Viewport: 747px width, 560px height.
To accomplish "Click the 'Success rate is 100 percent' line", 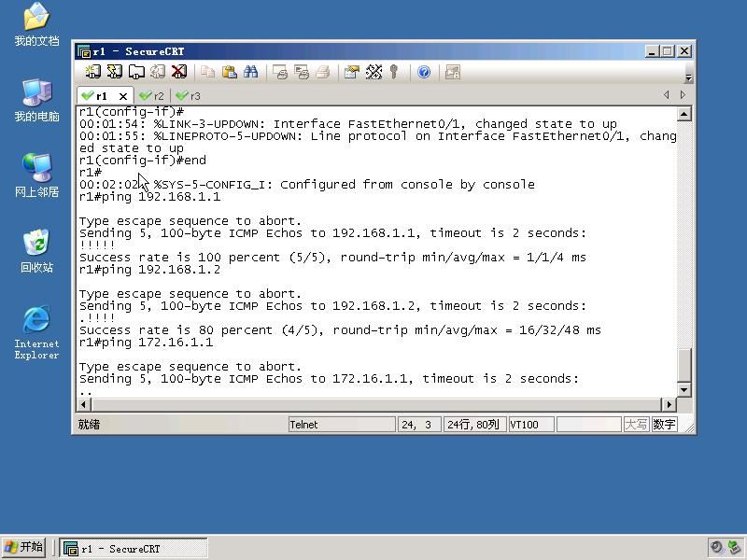I will (x=332, y=258).
